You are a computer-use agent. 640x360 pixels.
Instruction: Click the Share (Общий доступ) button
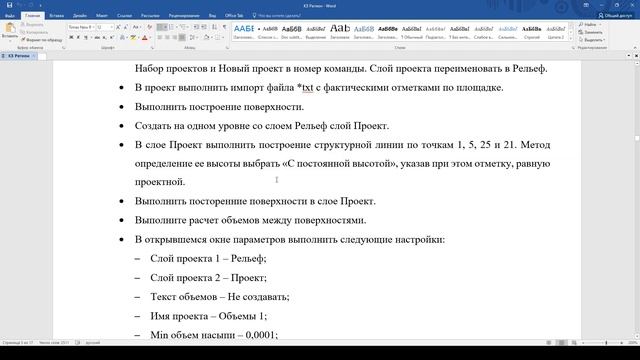tap(615, 16)
